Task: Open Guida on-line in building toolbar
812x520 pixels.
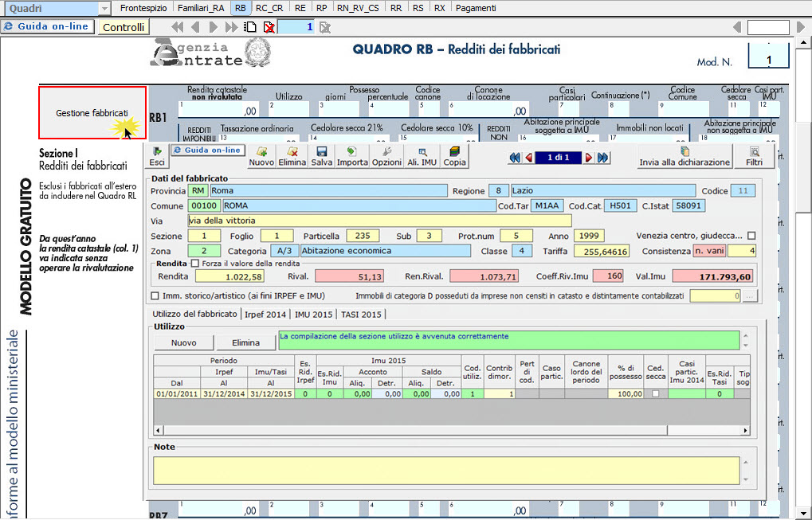Action: [x=208, y=150]
